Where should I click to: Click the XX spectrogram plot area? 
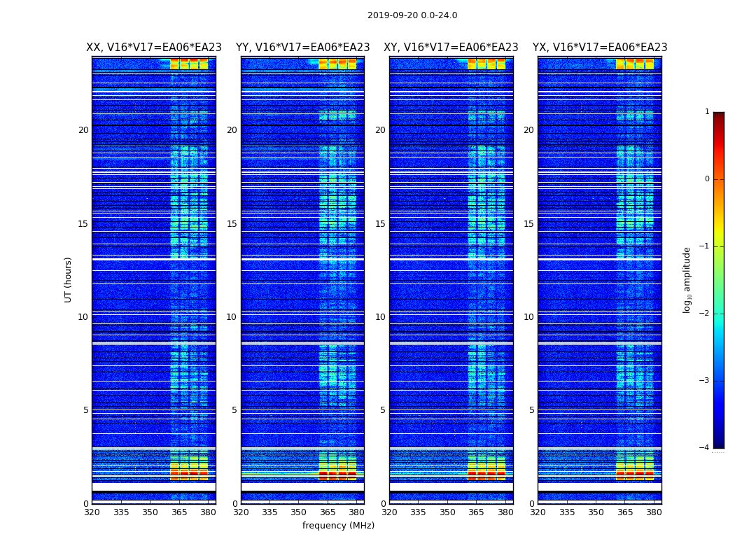[x=154, y=280]
